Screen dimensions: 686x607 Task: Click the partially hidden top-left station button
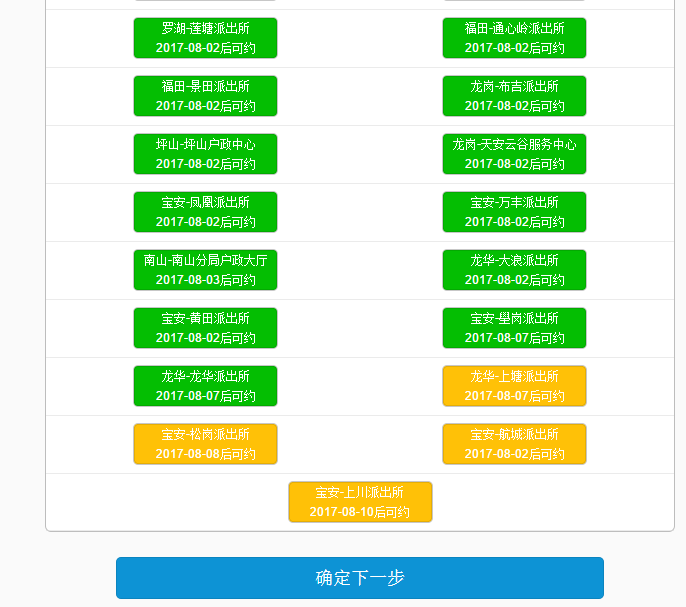pyautogui.click(x=205, y=1)
